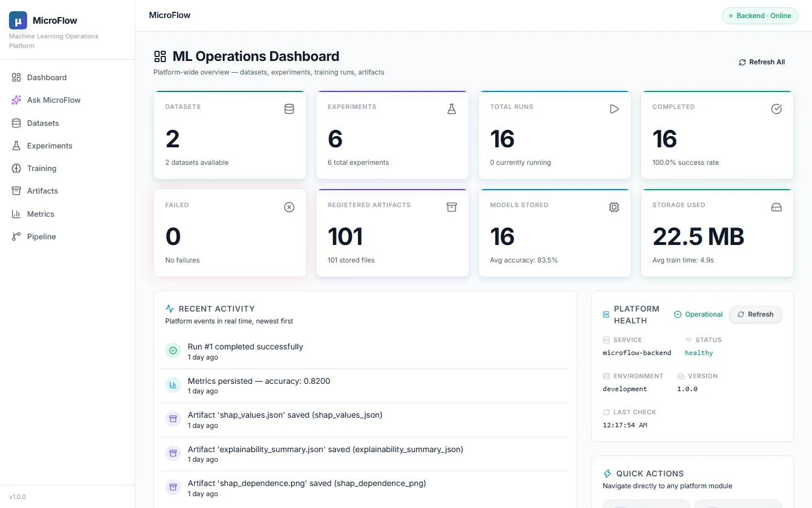The width and height of the screenshot is (812, 508).
Task: Click the Artifacts archive icon in sidebar
Action: click(x=16, y=191)
